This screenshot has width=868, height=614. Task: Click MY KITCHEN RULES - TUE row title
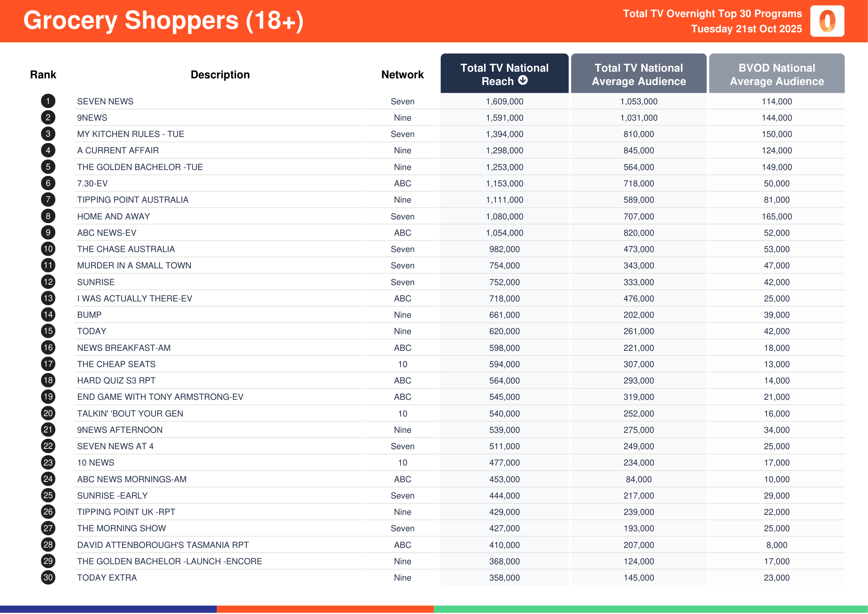click(130, 134)
